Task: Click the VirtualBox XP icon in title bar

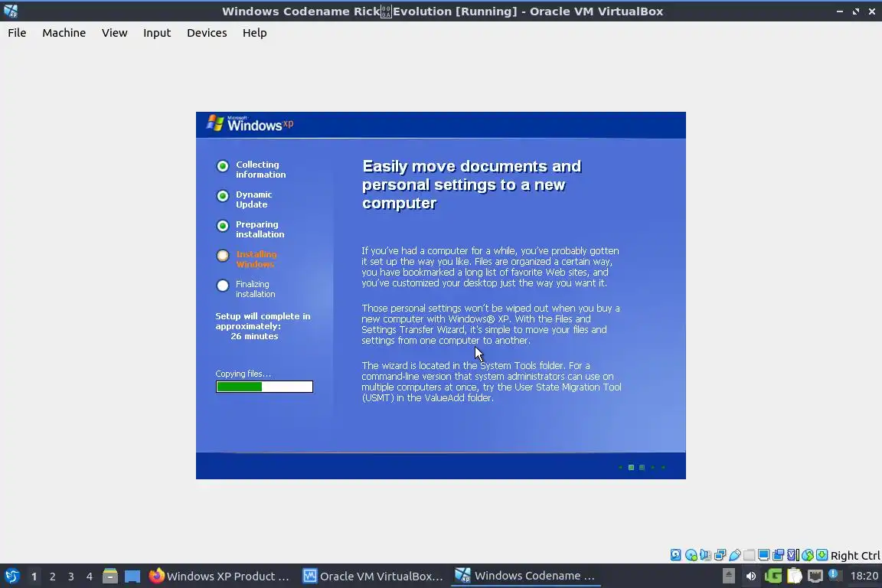Action: pyautogui.click(x=11, y=11)
